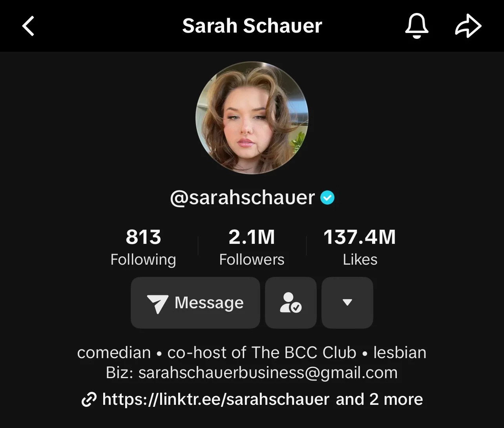Tap the chain link icon beside the URL
This screenshot has width=504, height=428.
[x=89, y=400]
